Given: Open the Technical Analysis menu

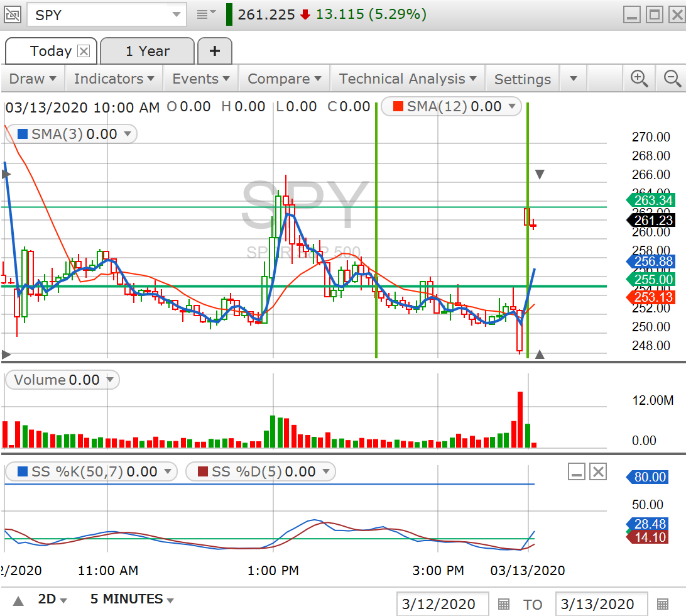Looking at the screenshot, I should [407, 79].
